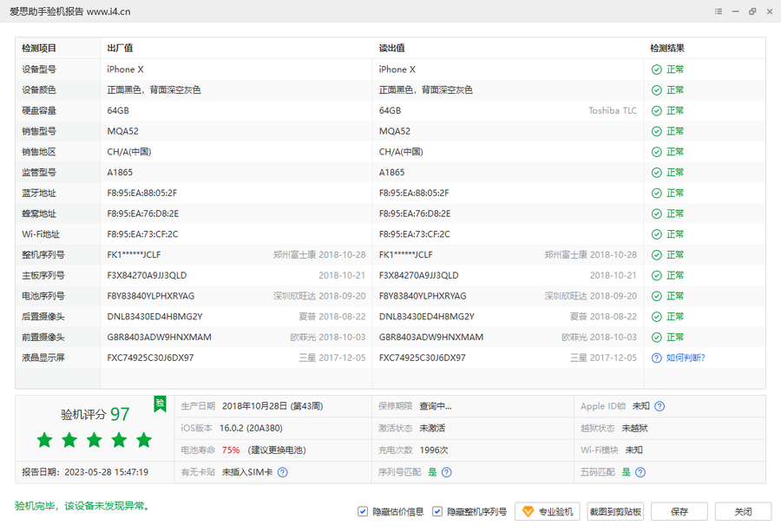Select factory serial F3X84270A9JJ3QLD

(147, 275)
